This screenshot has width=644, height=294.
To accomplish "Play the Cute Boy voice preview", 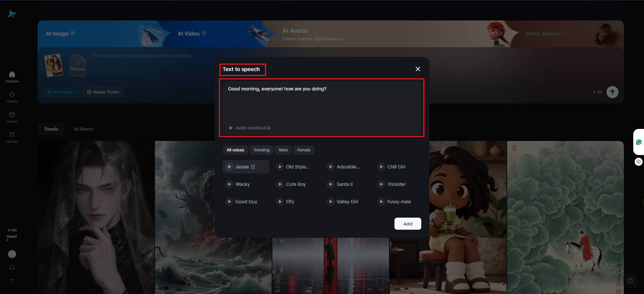I will pyautogui.click(x=280, y=184).
